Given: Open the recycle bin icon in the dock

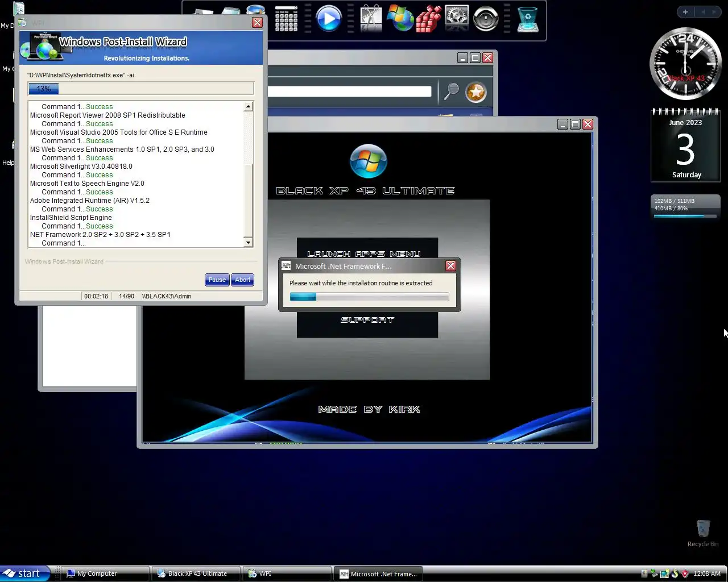Looking at the screenshot, I should pos(528,19).
